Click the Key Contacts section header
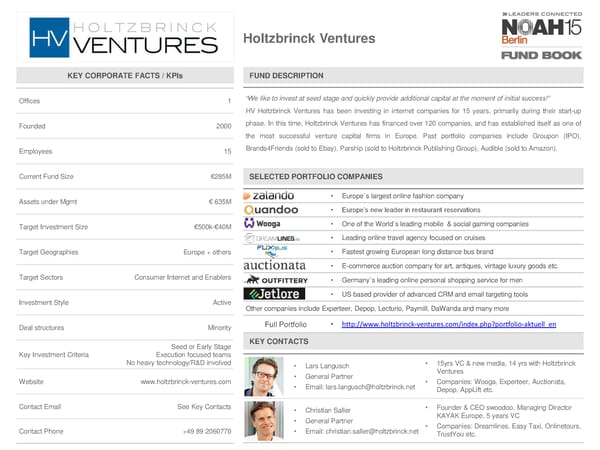 point(279,342)
